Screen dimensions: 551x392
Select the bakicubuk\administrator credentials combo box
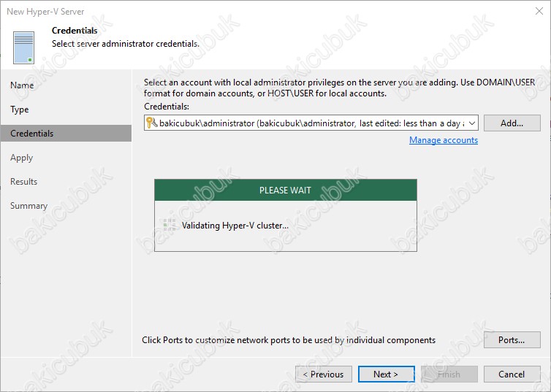[x=311, y=123]
